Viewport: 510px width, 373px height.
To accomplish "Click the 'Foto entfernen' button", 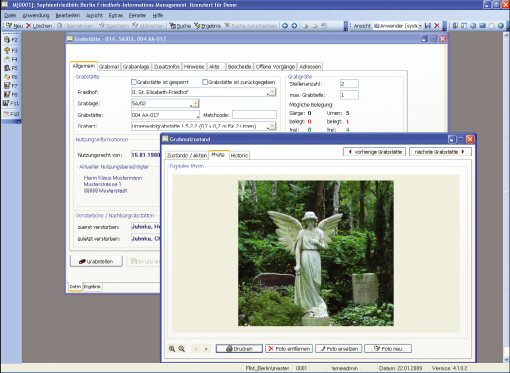I will point(289,349).
